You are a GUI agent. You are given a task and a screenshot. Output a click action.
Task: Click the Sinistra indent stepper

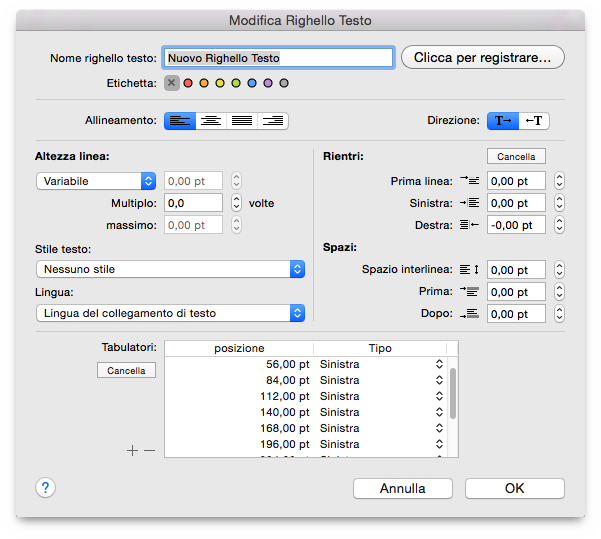559,203
